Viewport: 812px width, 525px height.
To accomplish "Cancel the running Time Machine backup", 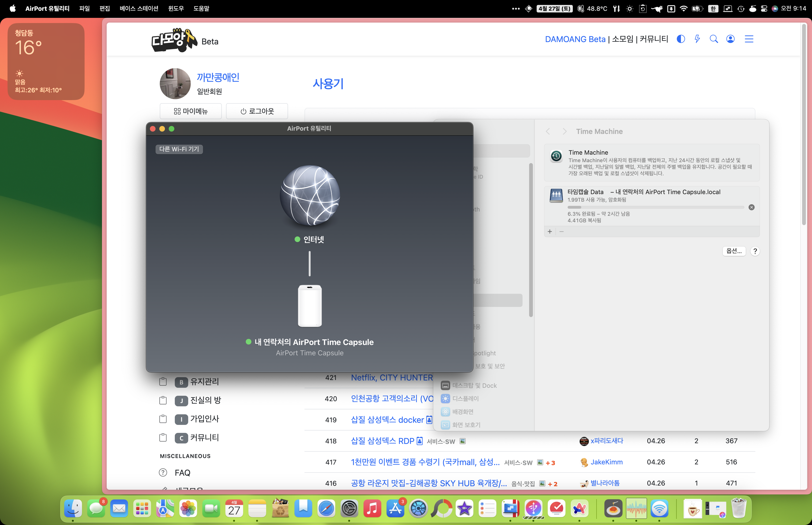I will coord(751,207).
